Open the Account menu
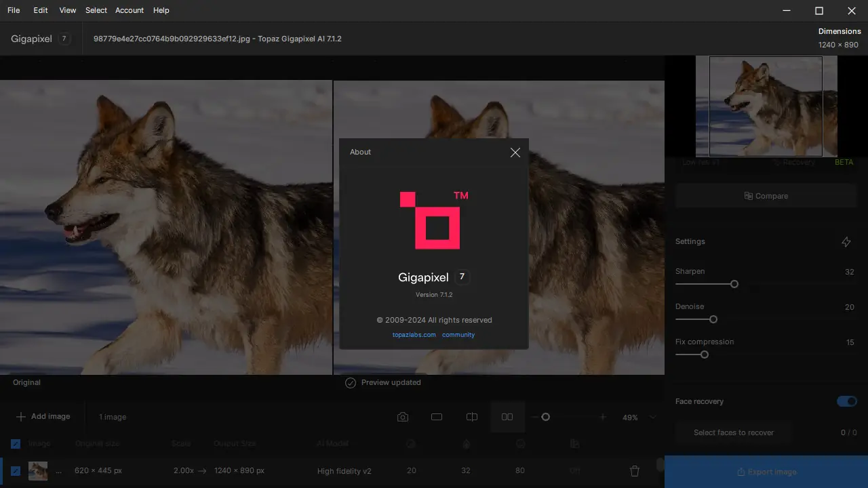This screenshot has height=488, width=868. (x=130, y=10)
